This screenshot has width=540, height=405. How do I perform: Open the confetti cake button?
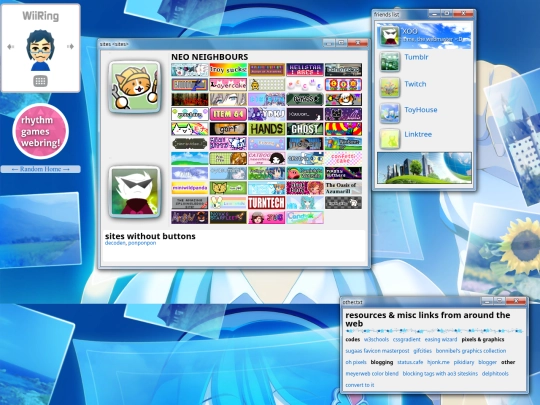343,158
